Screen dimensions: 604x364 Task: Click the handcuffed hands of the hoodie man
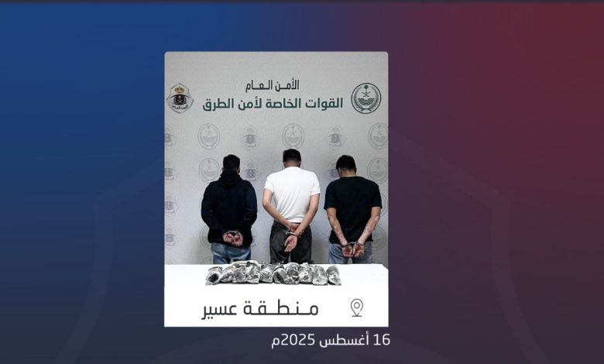point(233,238)
